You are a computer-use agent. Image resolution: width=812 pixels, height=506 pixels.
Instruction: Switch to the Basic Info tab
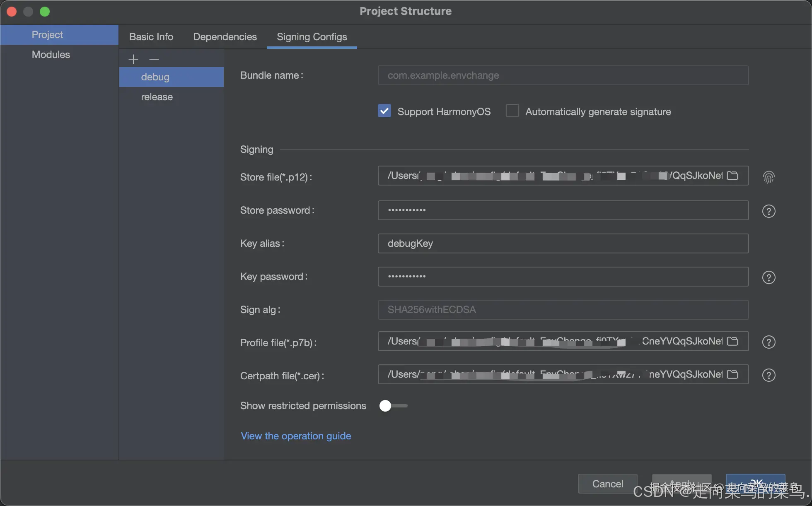pyautogui.click(x=151, y=37)
